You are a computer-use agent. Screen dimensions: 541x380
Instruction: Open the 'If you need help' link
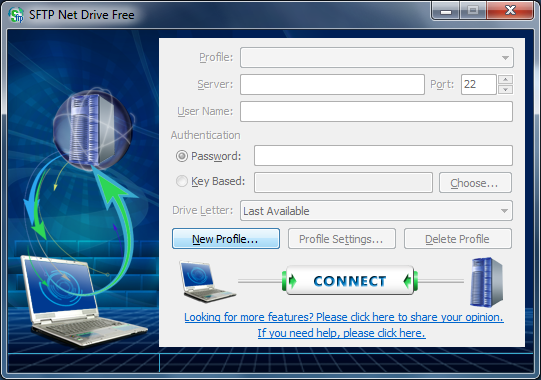coord(341,333)
